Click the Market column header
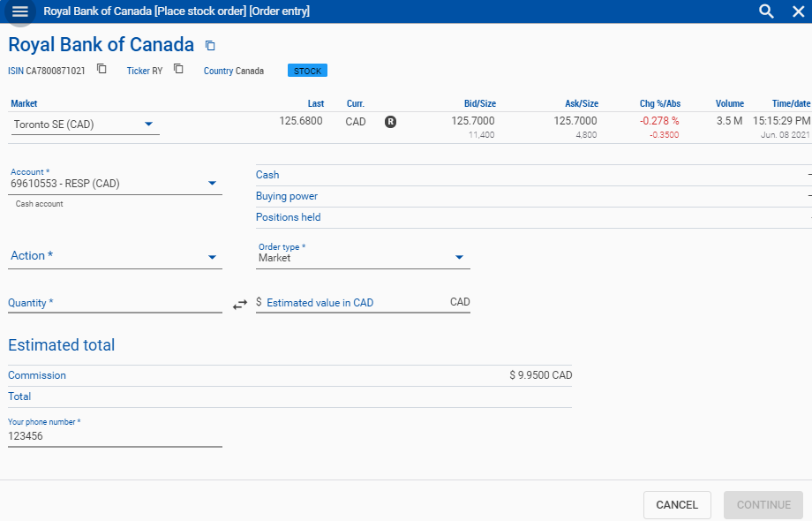 (24, 103)
